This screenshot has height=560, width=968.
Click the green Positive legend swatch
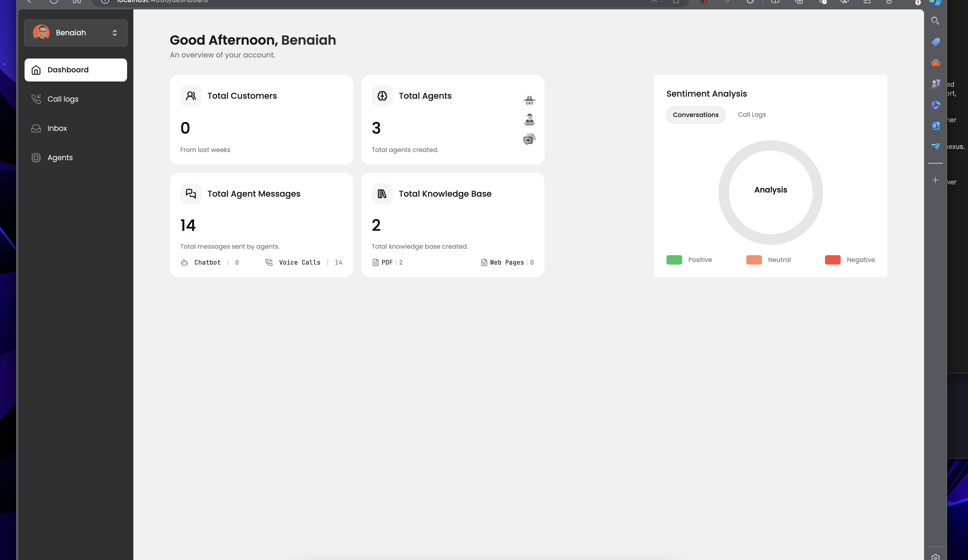coord(674,260)
